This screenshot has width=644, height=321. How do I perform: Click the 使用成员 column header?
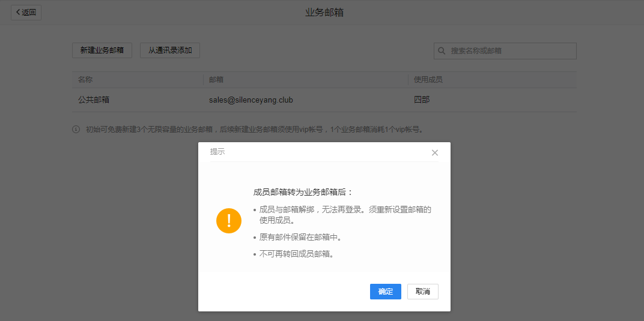tap(428, 80)
